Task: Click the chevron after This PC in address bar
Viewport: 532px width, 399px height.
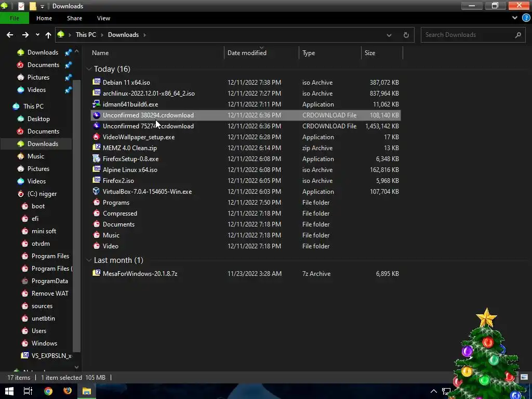Action: [102, 35]
